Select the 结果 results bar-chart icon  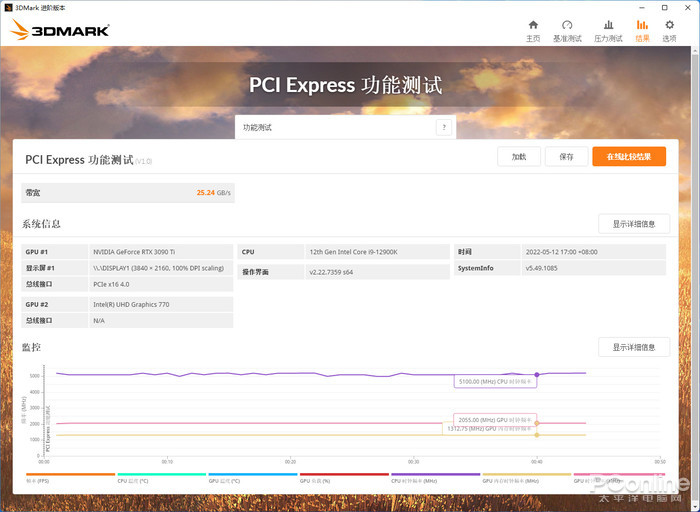tap(642, 25)
